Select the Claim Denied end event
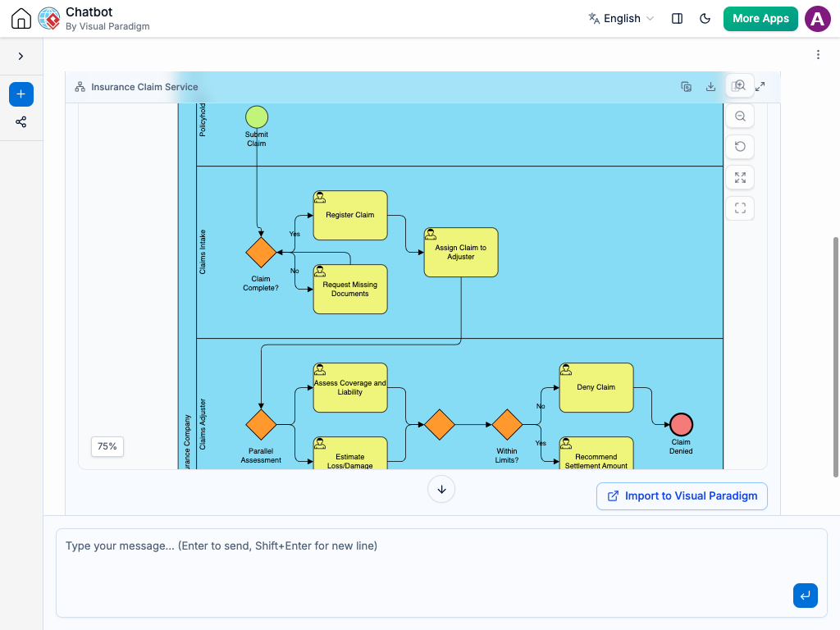Screen dimensions: 840x630 (x=681, y=425)
